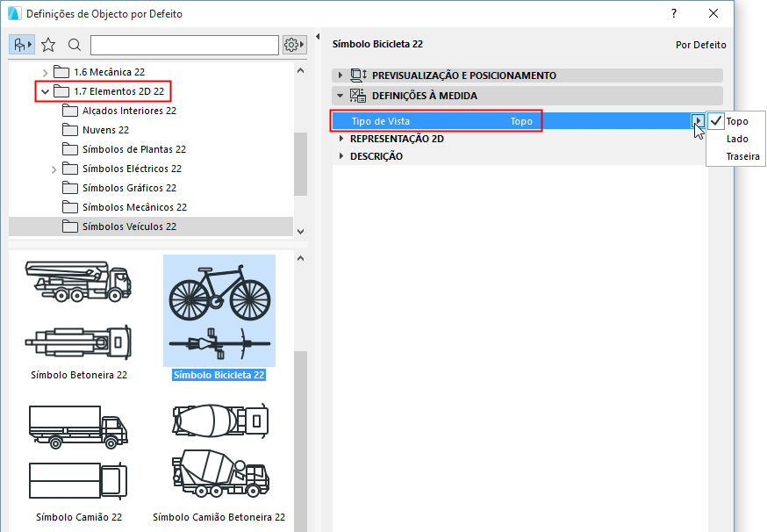Viewport: 767px width, 532px height.
Task: Expand the 1.6 Mecânica 22 folder
Action: click(45, 73)
